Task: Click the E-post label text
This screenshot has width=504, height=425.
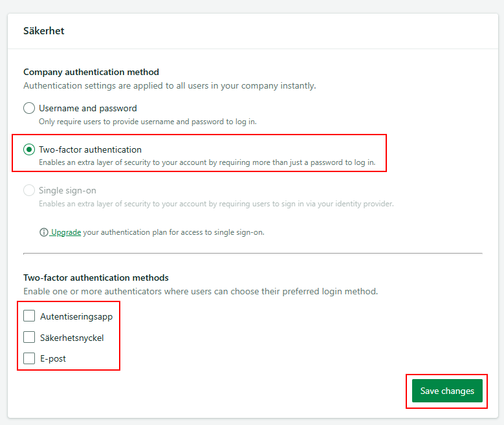Action: tap(53, 359)
